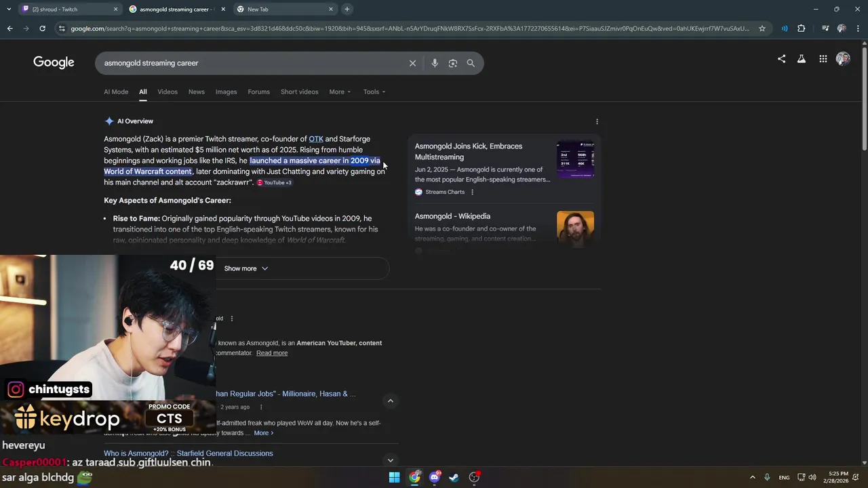
Task: Open Chrome in the taskbar
Action: pyautogui.click(x=414, y=477)
